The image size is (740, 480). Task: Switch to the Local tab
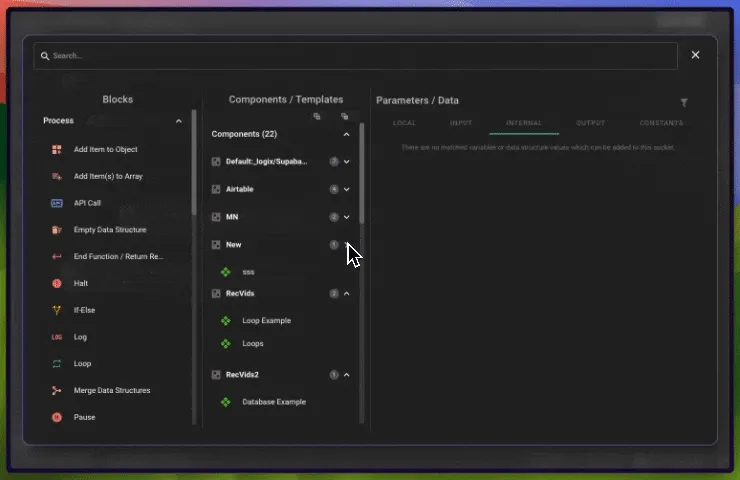(404, 123)
